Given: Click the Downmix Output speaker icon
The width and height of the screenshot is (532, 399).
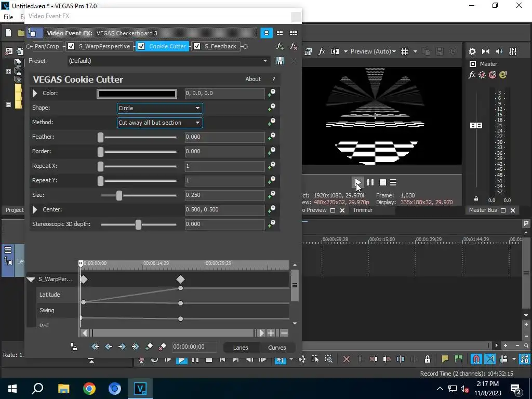Looking at the screenshot, I should [x=486, y=51].
